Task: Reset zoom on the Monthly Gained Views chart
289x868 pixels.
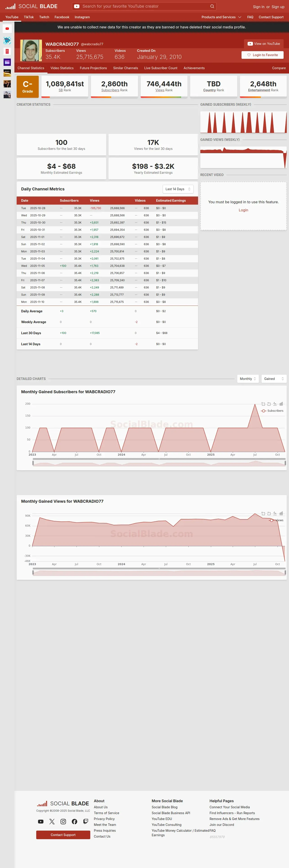Action: (x=269, y=513)
